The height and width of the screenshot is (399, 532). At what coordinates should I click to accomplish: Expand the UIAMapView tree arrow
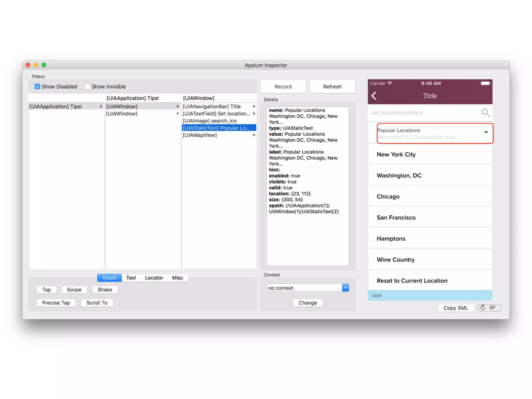tap(254, 135)
